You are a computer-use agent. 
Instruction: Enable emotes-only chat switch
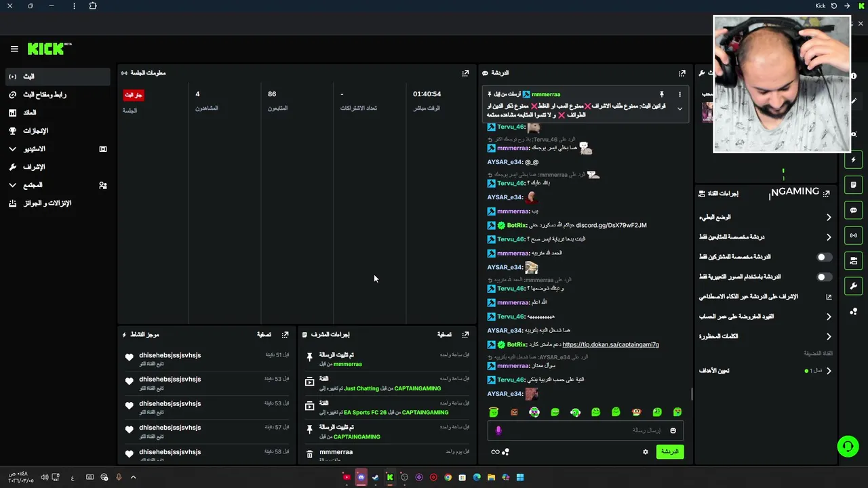click(823, 277)
